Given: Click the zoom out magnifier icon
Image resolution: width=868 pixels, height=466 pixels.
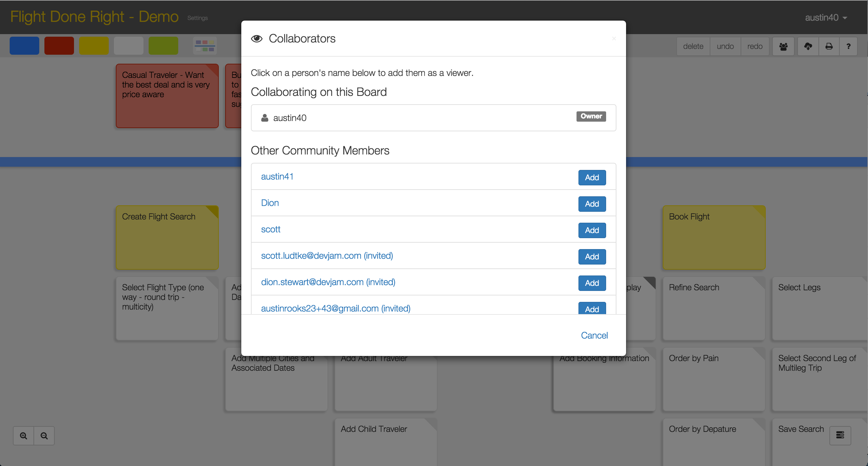Looking at the screenshot, I should click(x=44, y=436).
